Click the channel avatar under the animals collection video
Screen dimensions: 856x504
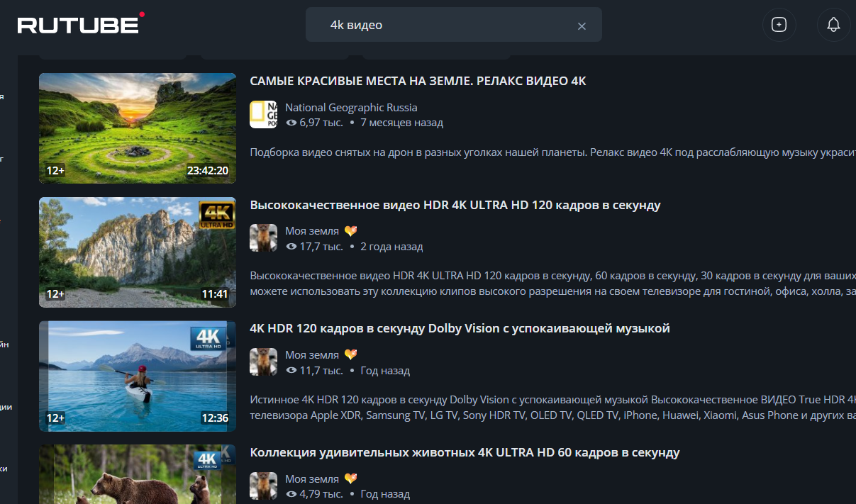coord(263,486)
